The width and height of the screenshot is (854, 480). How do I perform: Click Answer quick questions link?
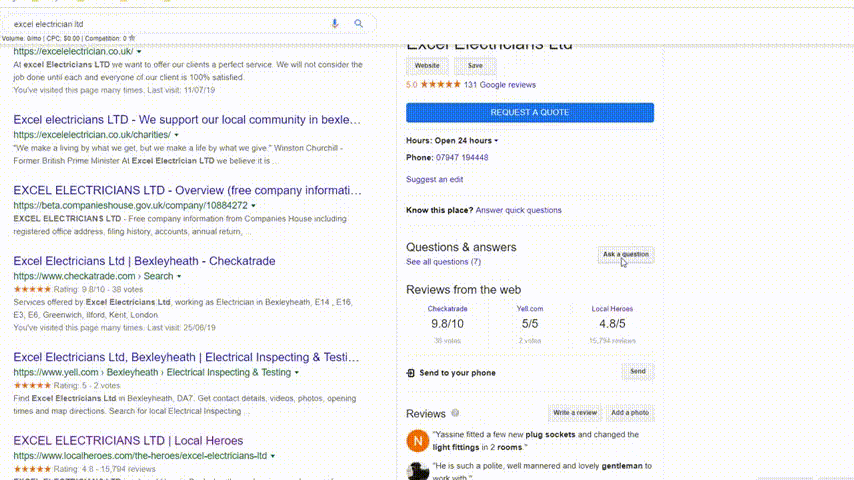tap(518, 210)
